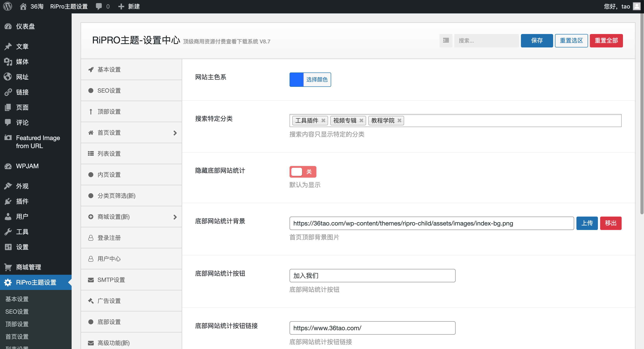Image resolution: width=644 pixels, height=349 pixels.
Task: Open the 基本设置 tab
Action: (131, 70)
